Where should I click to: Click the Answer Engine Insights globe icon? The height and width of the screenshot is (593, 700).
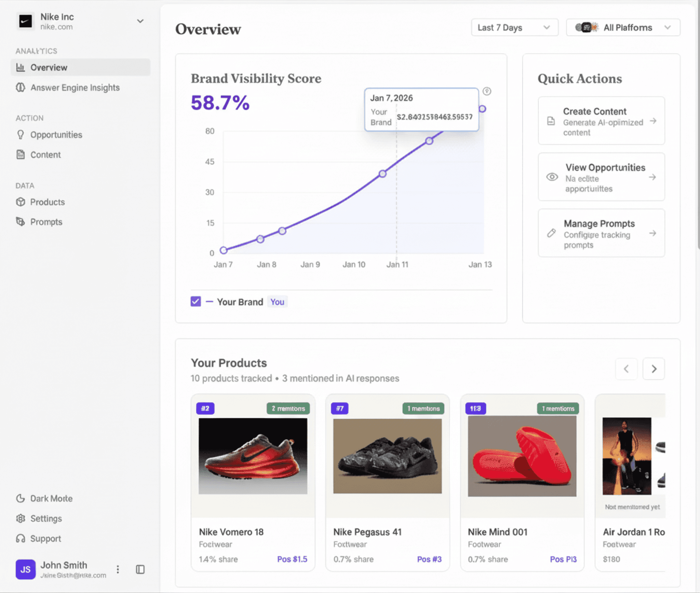click(21, 87)
